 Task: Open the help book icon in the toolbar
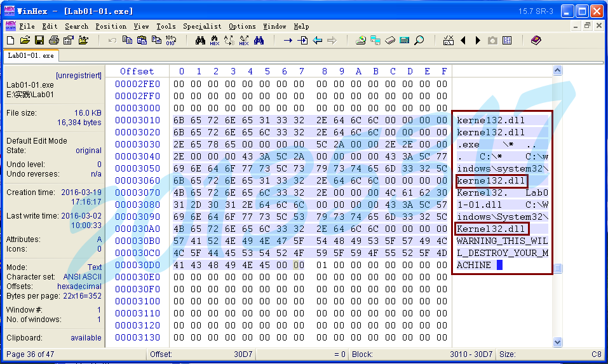coord(536,40)
